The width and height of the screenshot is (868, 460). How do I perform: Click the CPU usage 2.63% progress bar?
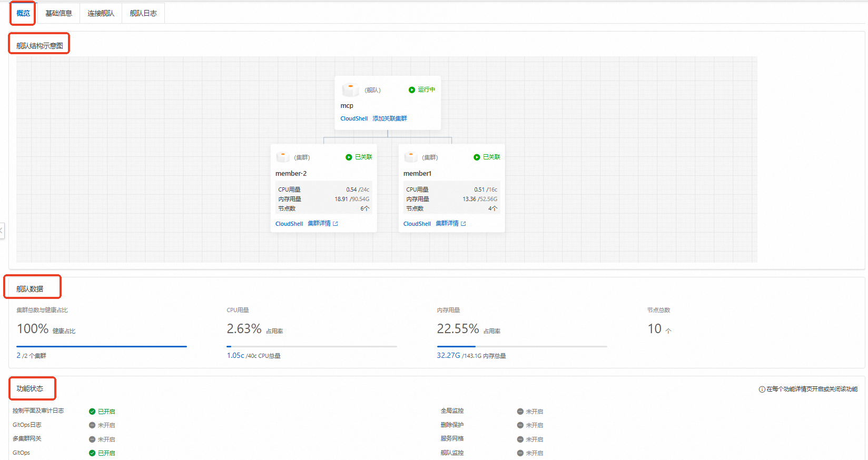(312, 346)
